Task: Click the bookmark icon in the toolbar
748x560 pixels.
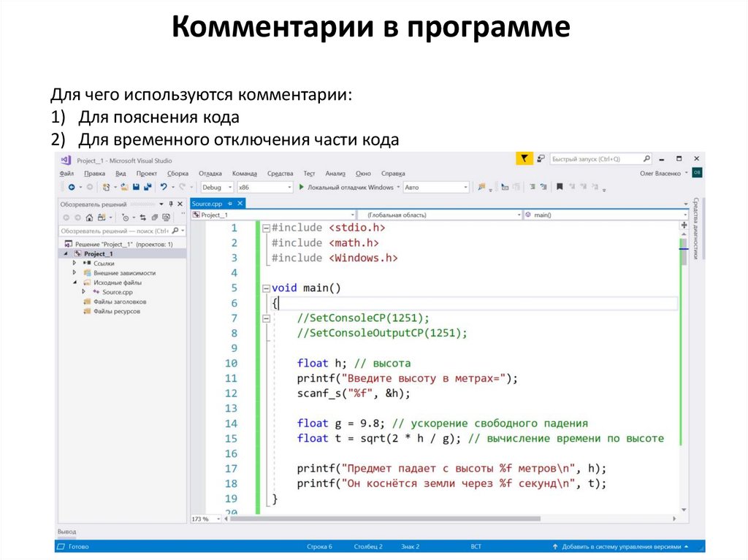Action: [x=560, y=187]
